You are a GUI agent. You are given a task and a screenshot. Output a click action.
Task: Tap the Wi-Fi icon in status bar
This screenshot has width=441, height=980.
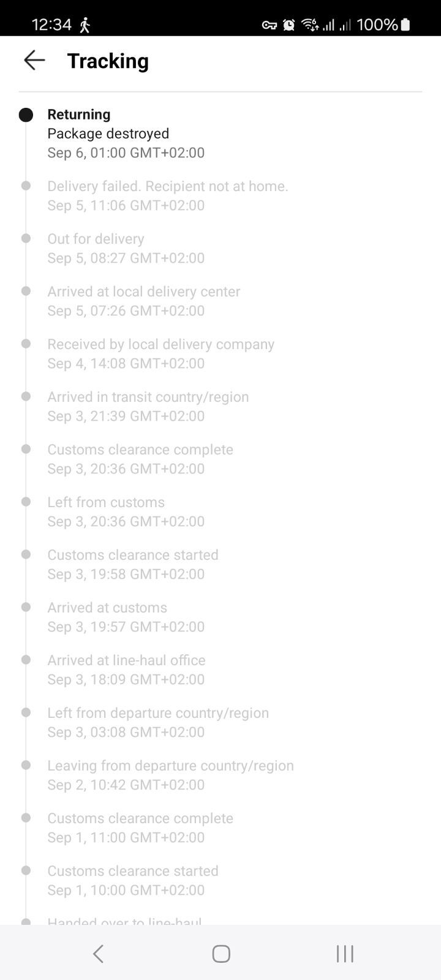tap(309, 24)
